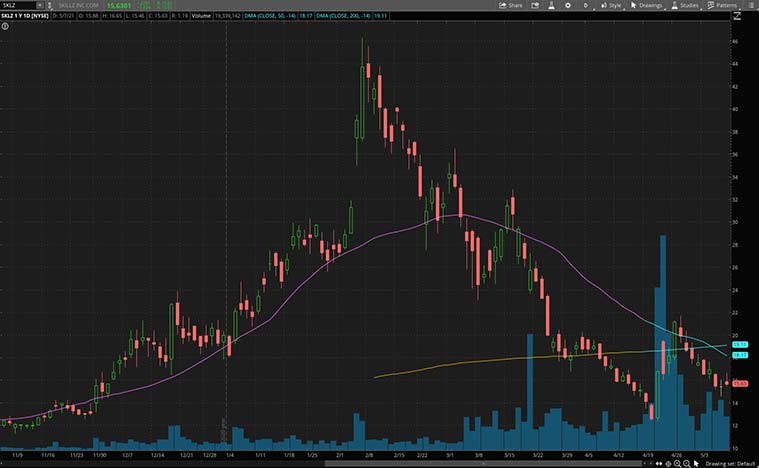The width and height of the screenshot is (759, 468).
Task: Click the Share button in the toolbar
Action: point(511,5)
